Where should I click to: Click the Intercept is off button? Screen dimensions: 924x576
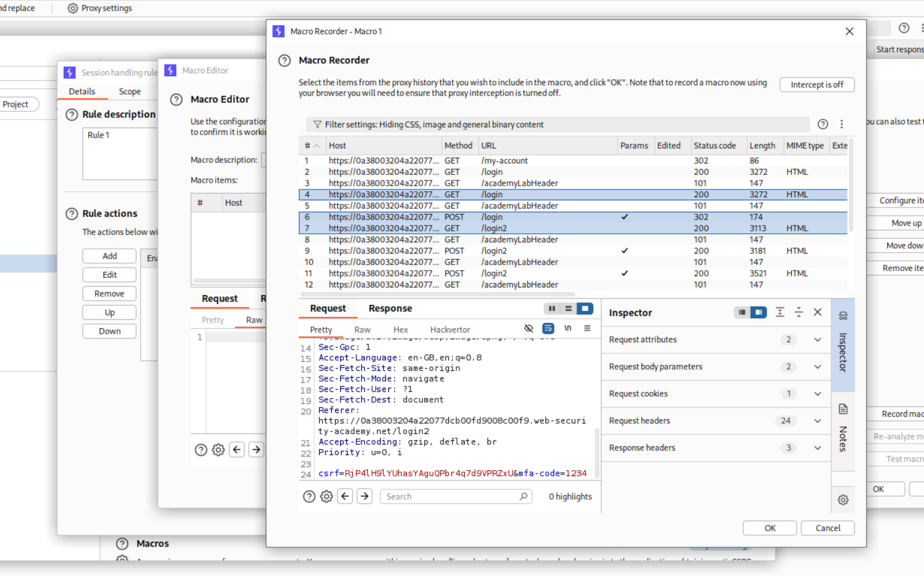tap(816, 85)
